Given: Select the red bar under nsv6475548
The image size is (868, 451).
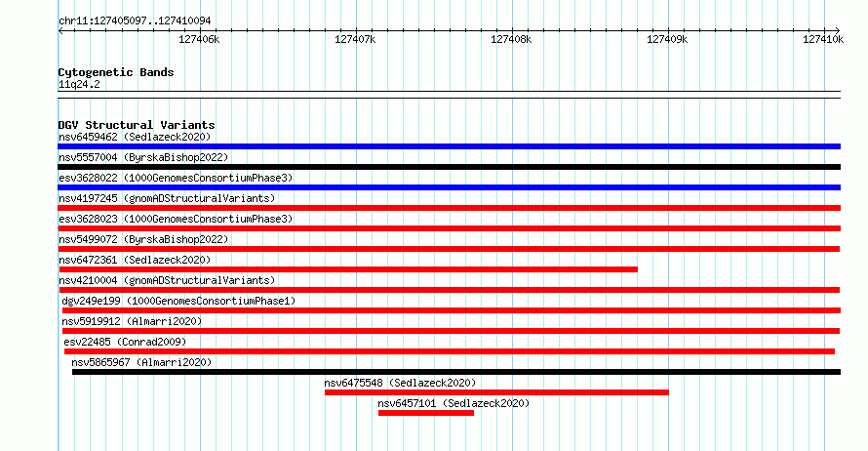Looking at the screenshot, I should pos(496,392).
